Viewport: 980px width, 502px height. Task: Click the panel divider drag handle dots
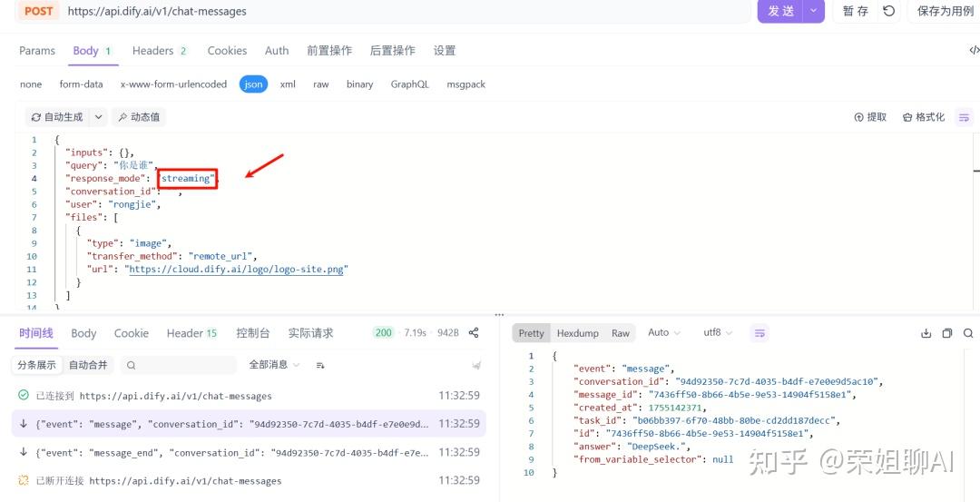(x=499, y=315)
